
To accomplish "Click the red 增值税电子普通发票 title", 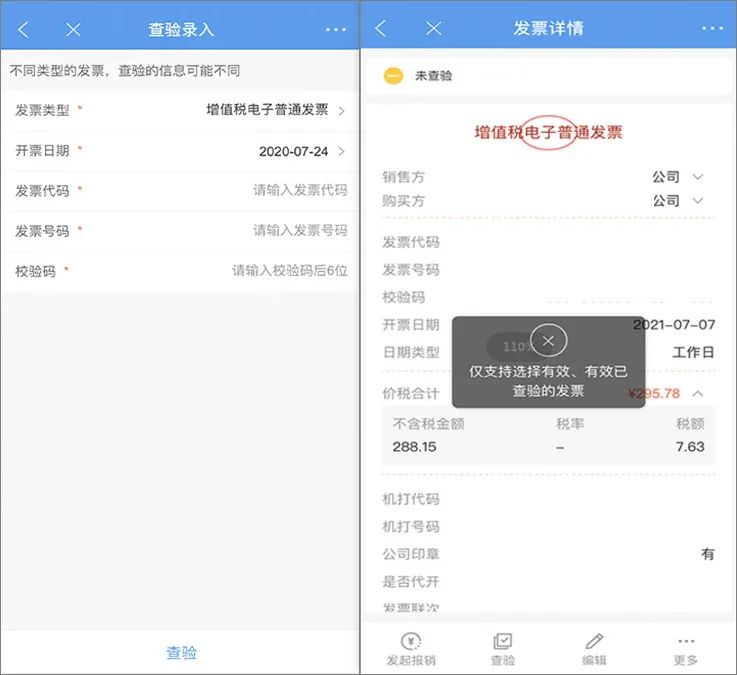I will [548, 133].
